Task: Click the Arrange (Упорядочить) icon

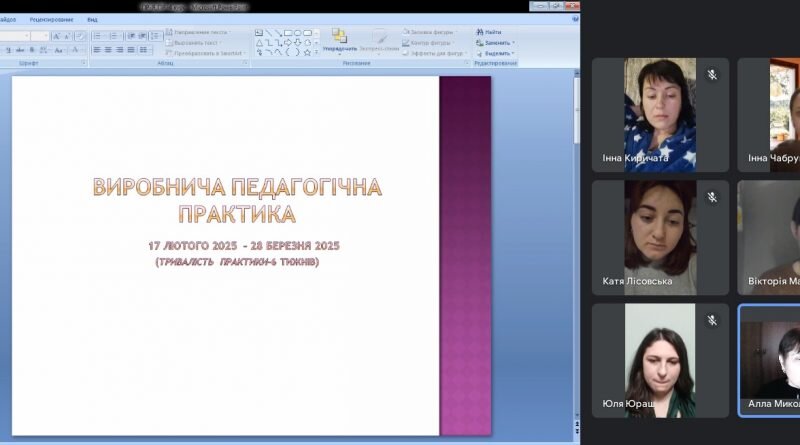Action: click(340, 36)
